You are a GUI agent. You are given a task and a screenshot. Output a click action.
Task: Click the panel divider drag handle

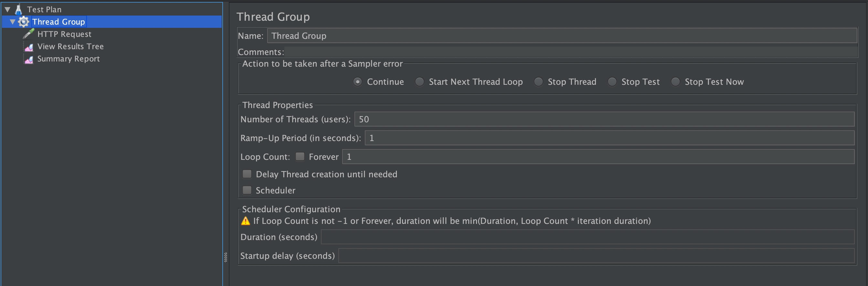tap(226, 257)
